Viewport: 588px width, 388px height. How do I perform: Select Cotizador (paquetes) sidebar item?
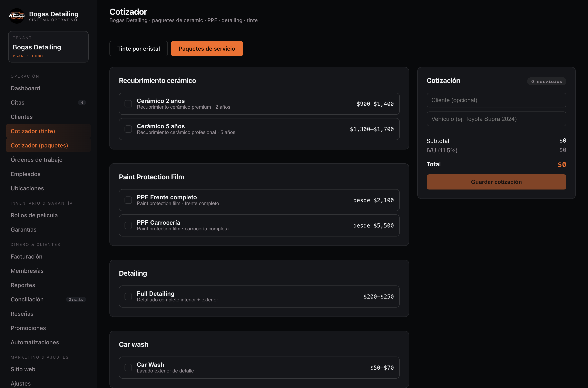click(x=48, y=145)
